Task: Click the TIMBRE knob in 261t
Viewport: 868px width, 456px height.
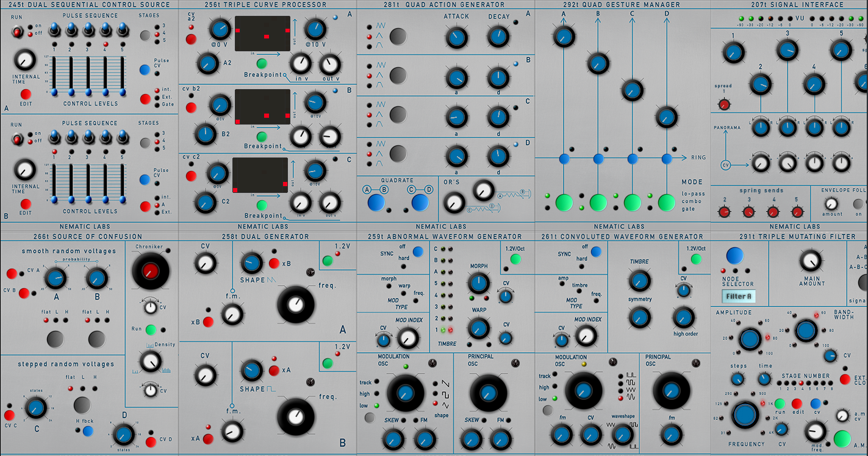Action: 639,280
